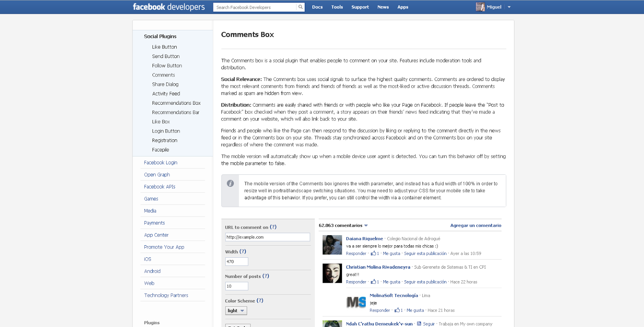The height and width of the screenshot is (327, 644).
Task: Open the News menu
Action: pyautogui.click(x=383, y=7)
